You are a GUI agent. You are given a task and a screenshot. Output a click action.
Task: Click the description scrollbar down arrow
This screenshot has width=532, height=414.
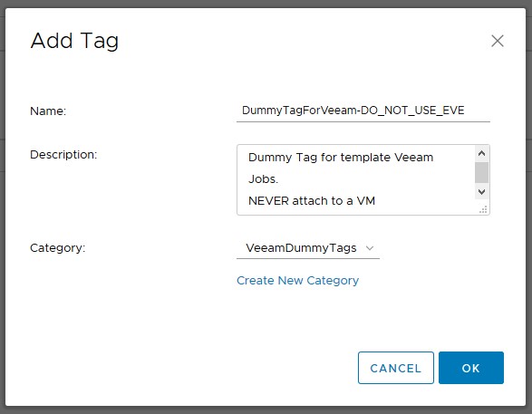481,192
